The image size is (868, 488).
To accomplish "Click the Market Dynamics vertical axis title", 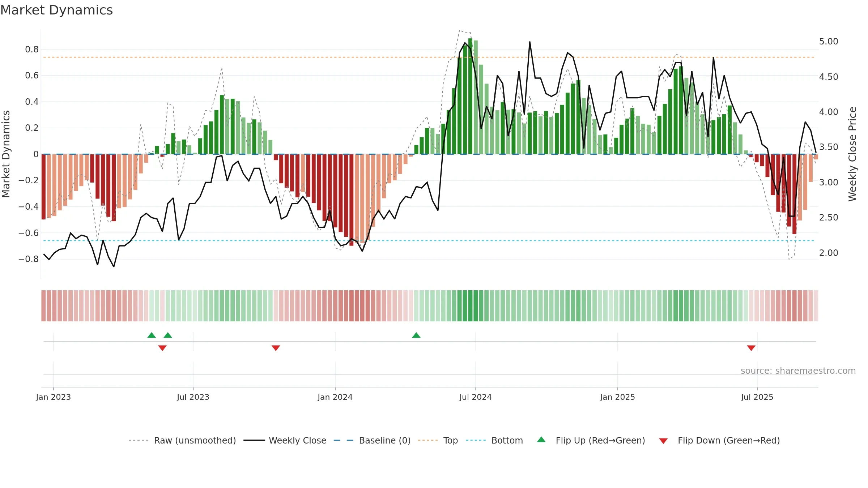I will click(x=6, y=154).
